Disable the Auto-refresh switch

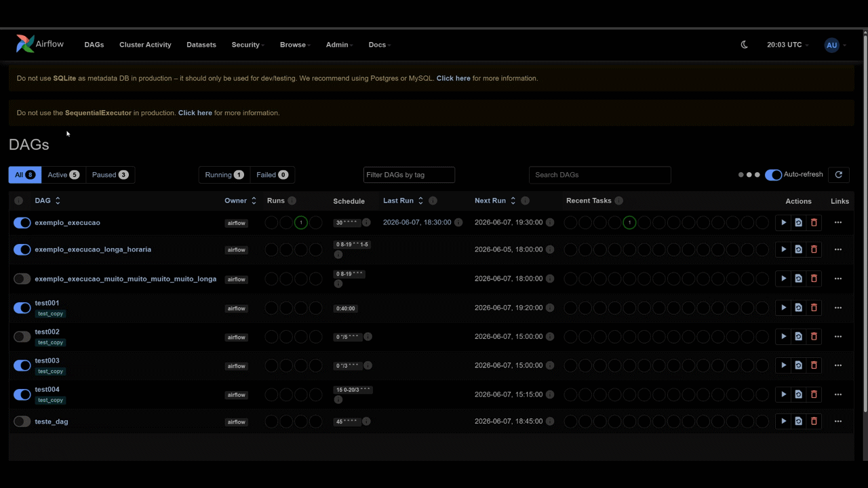tap(773, 175)
